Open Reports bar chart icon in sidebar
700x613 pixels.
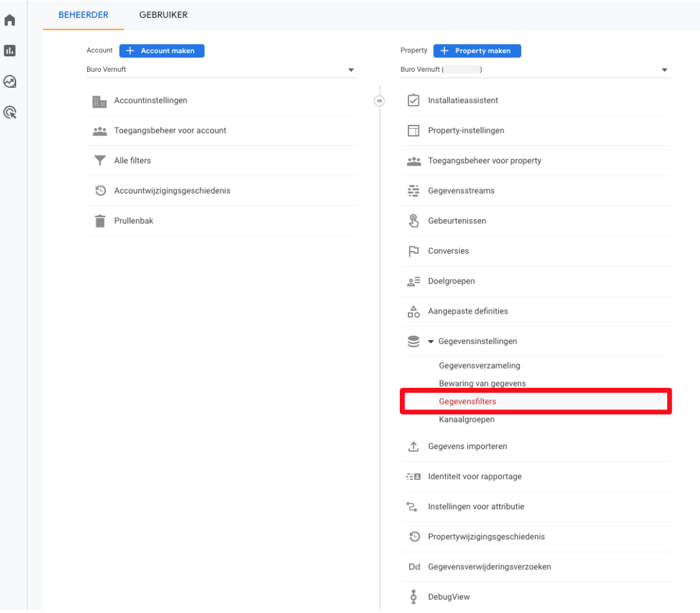9,50
